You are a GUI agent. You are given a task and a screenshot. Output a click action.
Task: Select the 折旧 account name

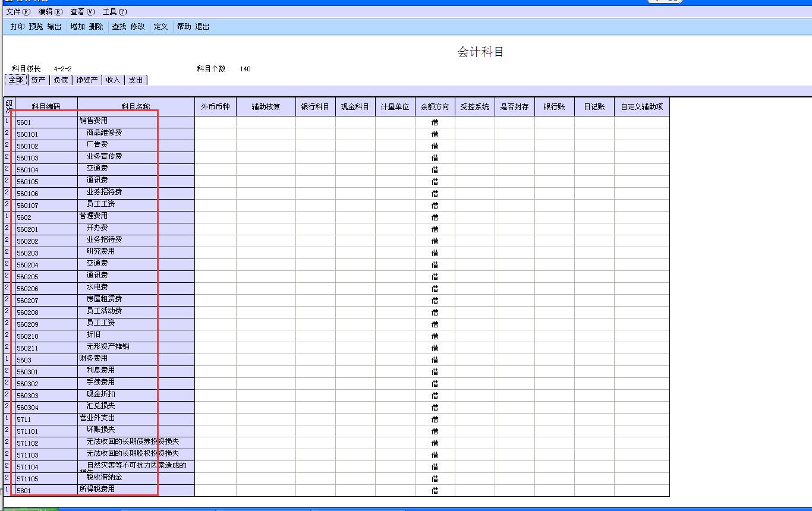coord(93,335)
